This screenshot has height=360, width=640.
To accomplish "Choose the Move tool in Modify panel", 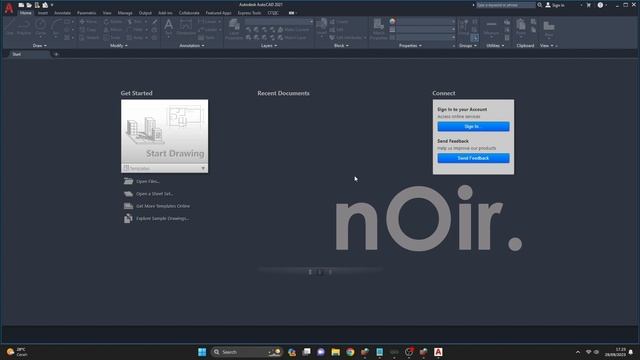I will pyautogui.click(x=88, y=22).
